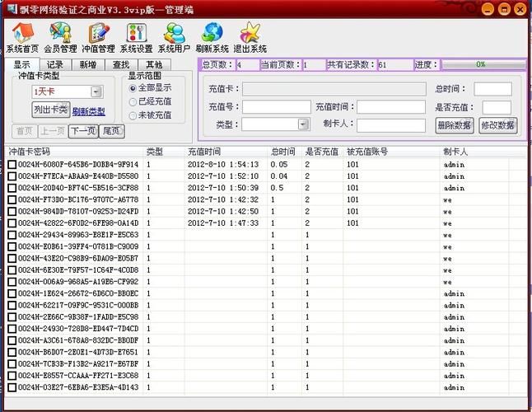Click the 共有记录数 value field showing 61
This screenshot has width=532, height=412.
coord(395,64)
